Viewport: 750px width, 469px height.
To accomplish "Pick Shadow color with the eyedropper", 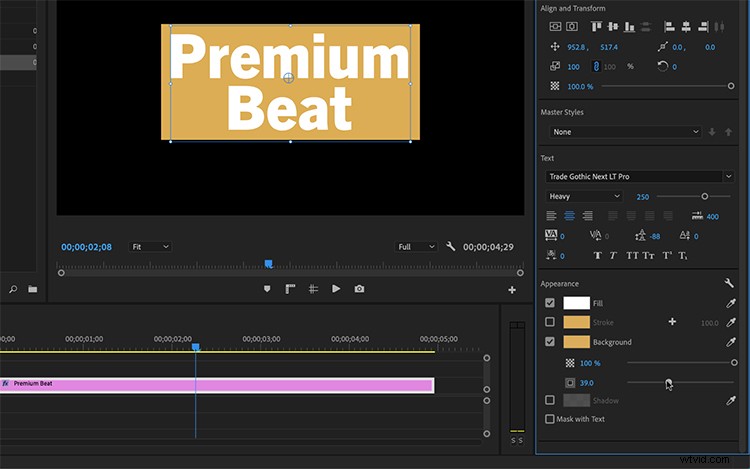I will coord(730,401).
